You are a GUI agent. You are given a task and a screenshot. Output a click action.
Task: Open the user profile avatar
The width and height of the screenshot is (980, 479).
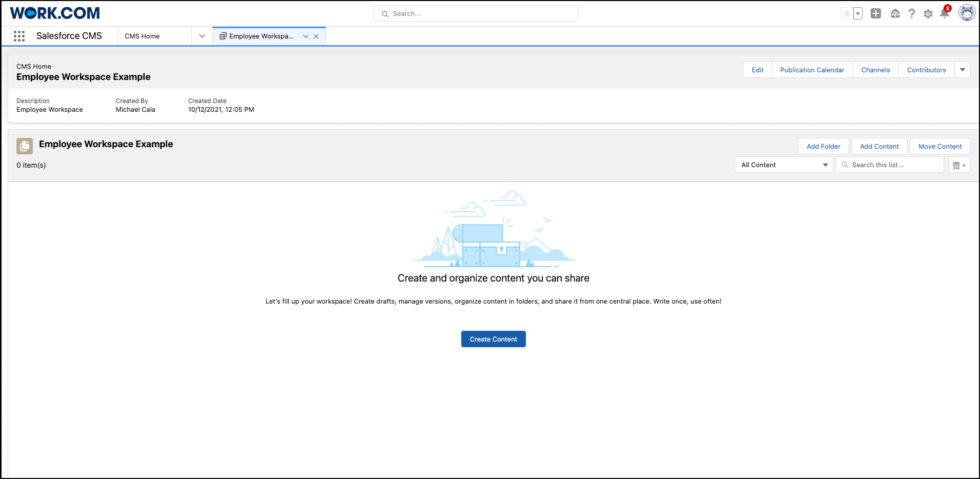967,13
